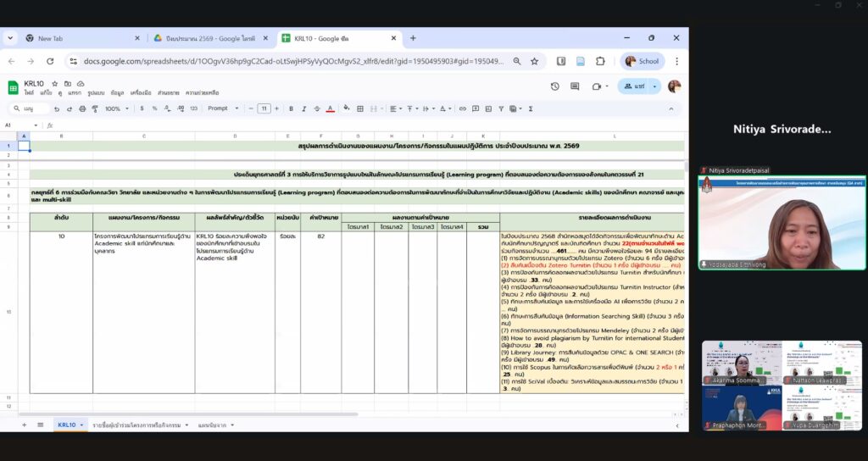Star the KRL10 spreadsheet
The width and height of the screenshot is (868, 461).
coord(55,84)
